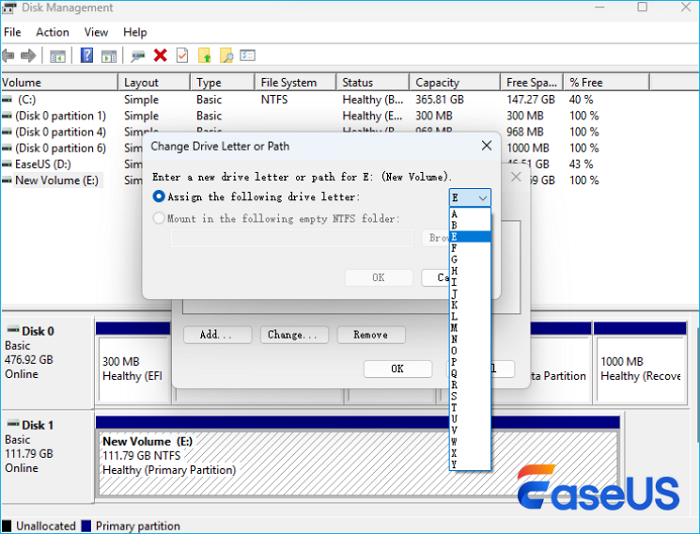Open the View menu

(96, 32)
